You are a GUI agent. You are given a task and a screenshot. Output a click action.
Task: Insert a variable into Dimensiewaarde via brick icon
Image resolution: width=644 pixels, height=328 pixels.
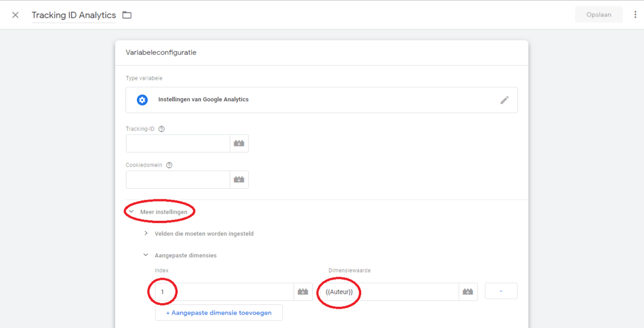click(x=469, y=292)
